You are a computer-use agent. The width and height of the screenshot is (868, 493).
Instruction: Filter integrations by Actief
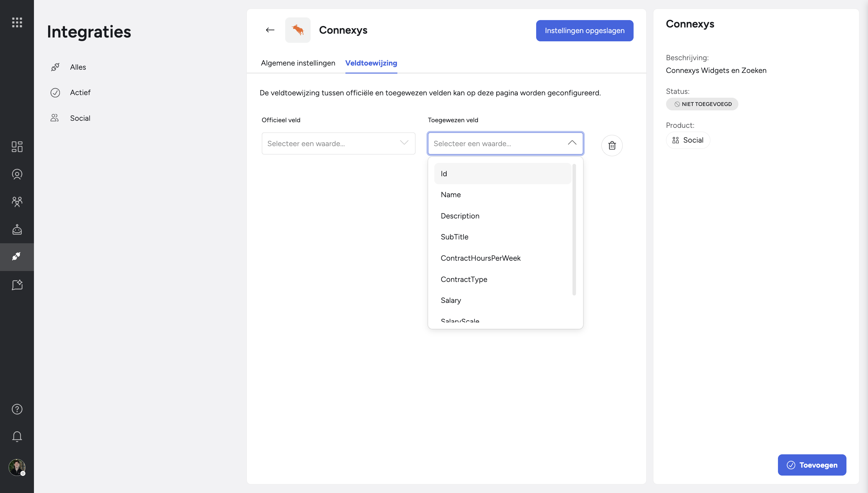pos(80,92)
